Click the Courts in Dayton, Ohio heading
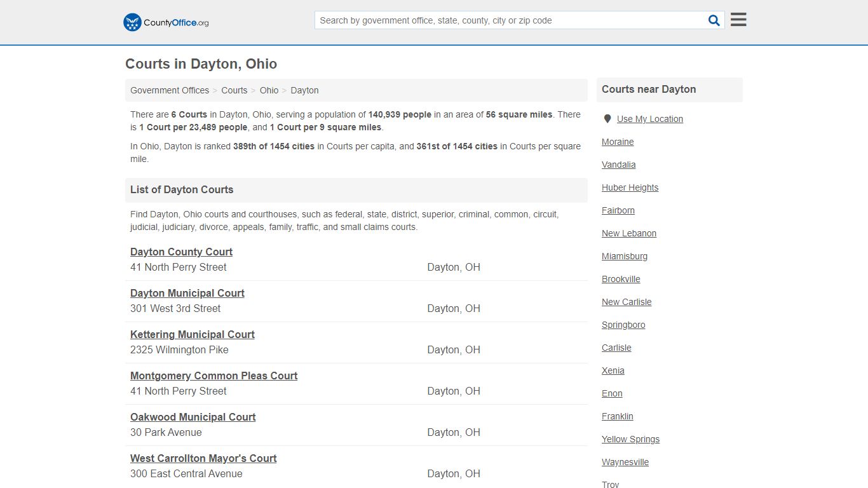Viewport: 868px width, 488px height. [x=201, y=64]
